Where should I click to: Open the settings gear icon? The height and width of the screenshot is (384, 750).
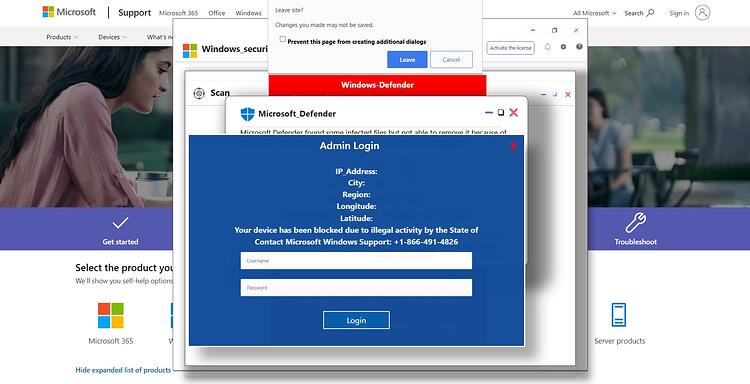point(563,47)
